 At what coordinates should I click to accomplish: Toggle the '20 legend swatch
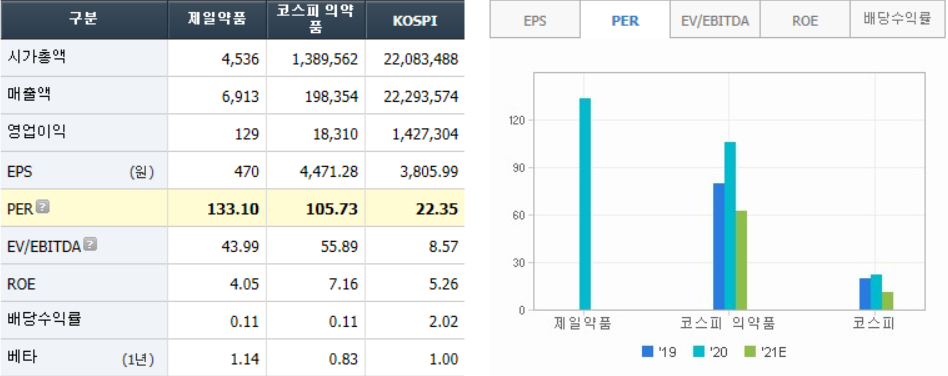tap(700, 352)
